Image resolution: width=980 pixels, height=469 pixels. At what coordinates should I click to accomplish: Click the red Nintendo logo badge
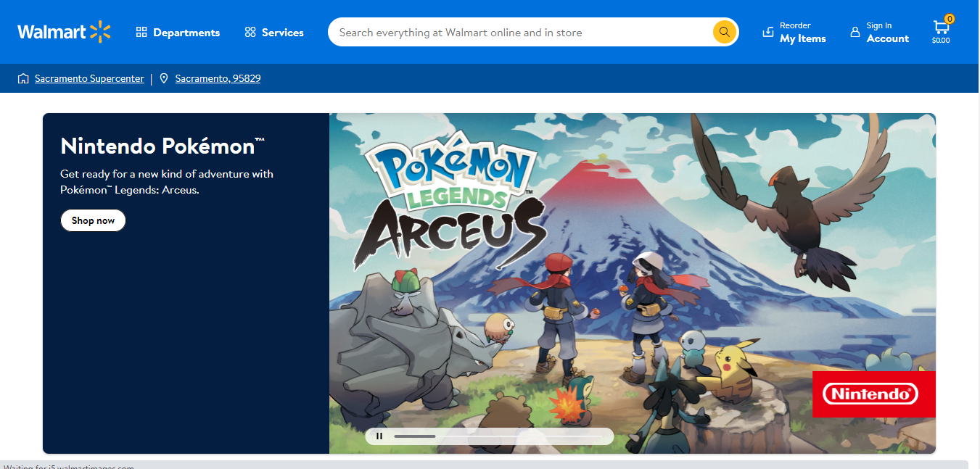[x=873, y=394]
